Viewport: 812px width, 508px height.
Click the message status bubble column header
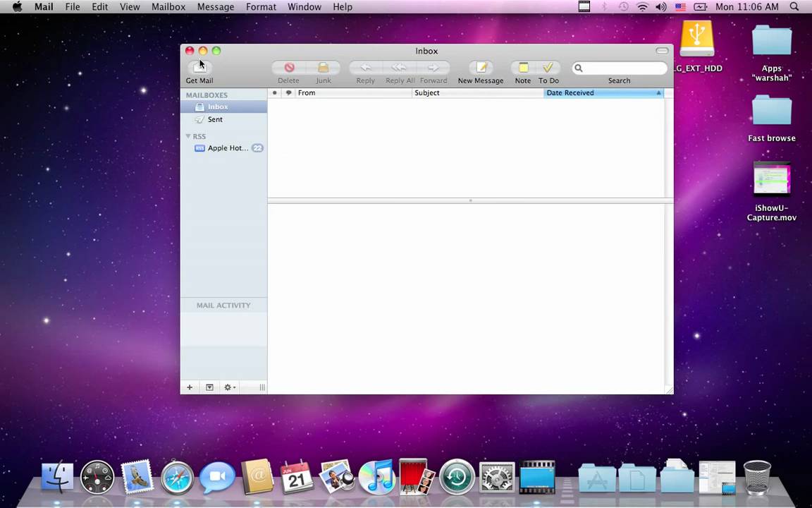coord(288,93)
